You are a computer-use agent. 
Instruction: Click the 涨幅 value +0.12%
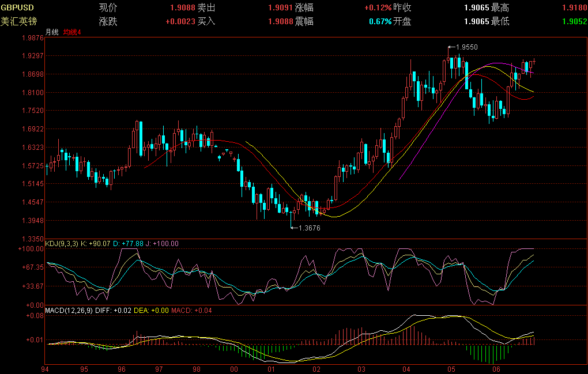tap(378, 8)
